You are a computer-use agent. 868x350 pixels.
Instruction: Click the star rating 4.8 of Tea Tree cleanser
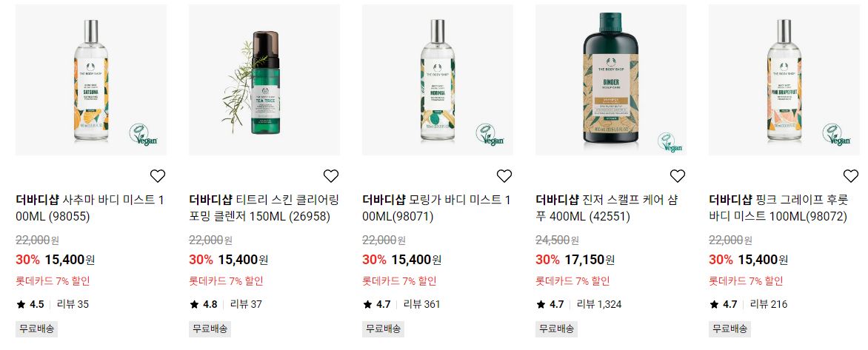click(x=203, y=304)
